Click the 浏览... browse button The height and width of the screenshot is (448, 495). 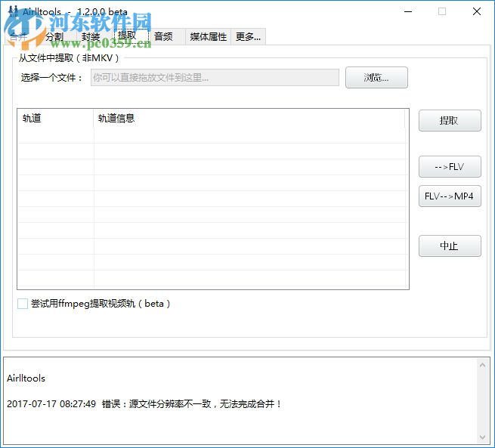[x=376, y=77]
